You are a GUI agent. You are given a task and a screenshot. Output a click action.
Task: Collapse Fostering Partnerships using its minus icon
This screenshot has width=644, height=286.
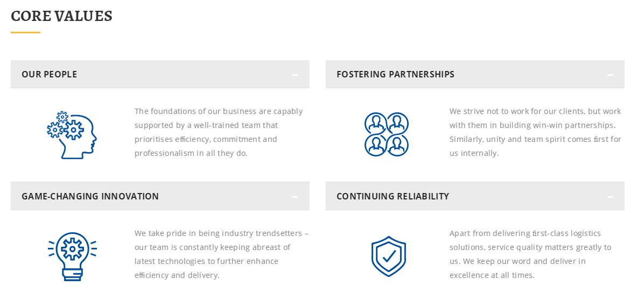point(610,75)
